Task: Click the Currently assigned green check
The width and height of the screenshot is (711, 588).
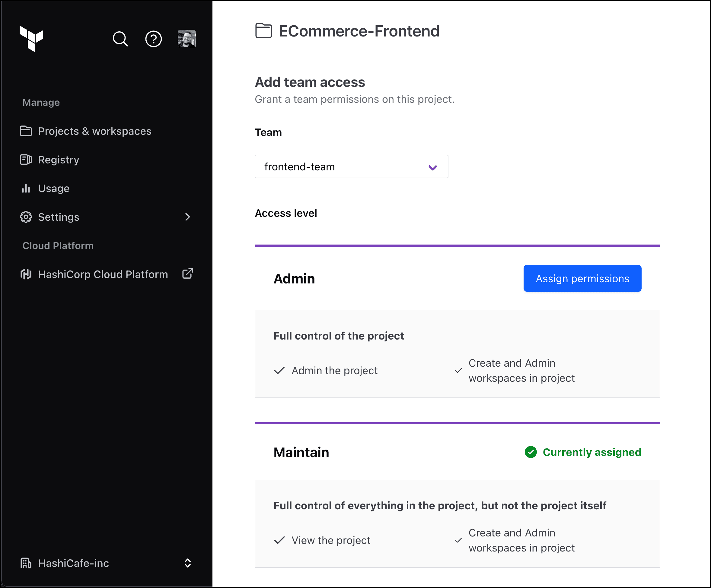Action: pos(531,452)
